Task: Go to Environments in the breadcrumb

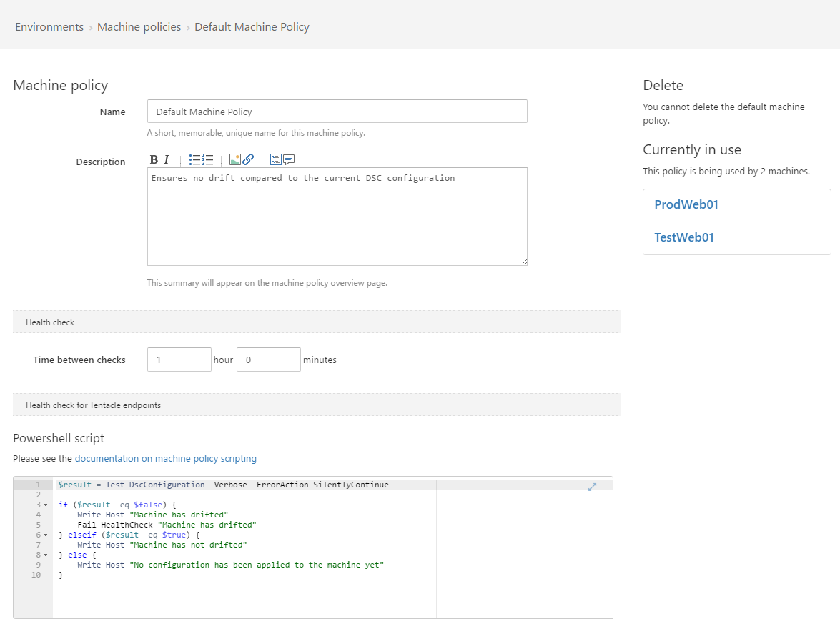Action: (49, 27)
